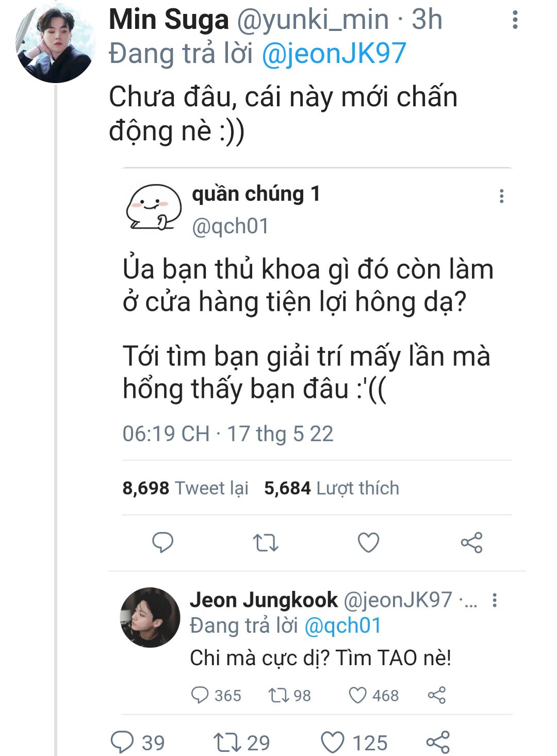Retweet Jeon Jungkook's reply with 98 retweets
This screenshot has width=557, height=756.
click(x=277, y=695)
